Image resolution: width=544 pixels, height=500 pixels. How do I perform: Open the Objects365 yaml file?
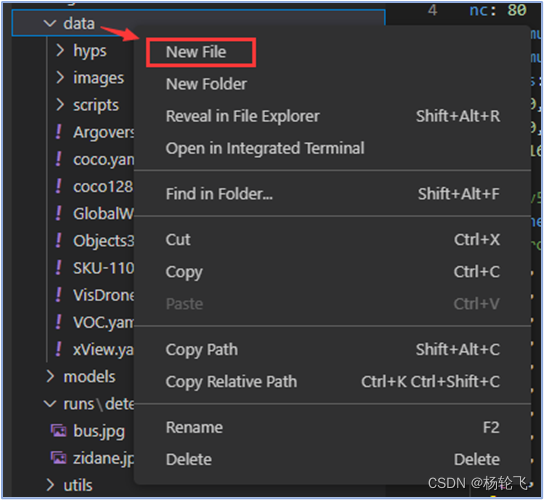click(103, 241)
